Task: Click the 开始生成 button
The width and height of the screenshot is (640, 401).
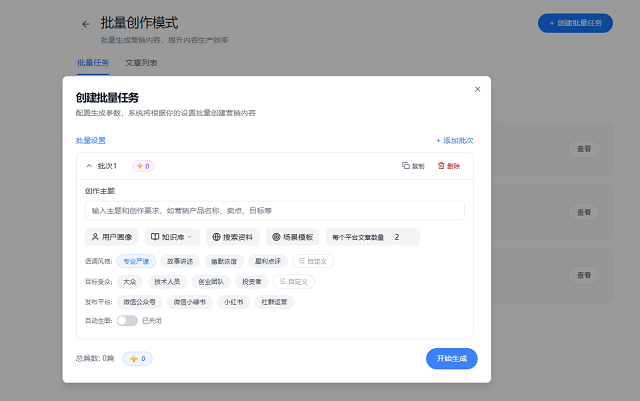Action: click(x=451, y=358)
